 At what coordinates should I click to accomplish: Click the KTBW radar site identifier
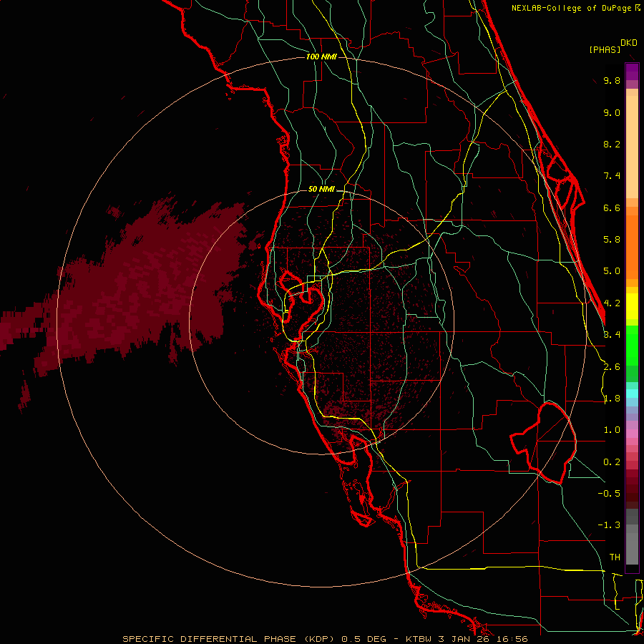coord(419,639)
